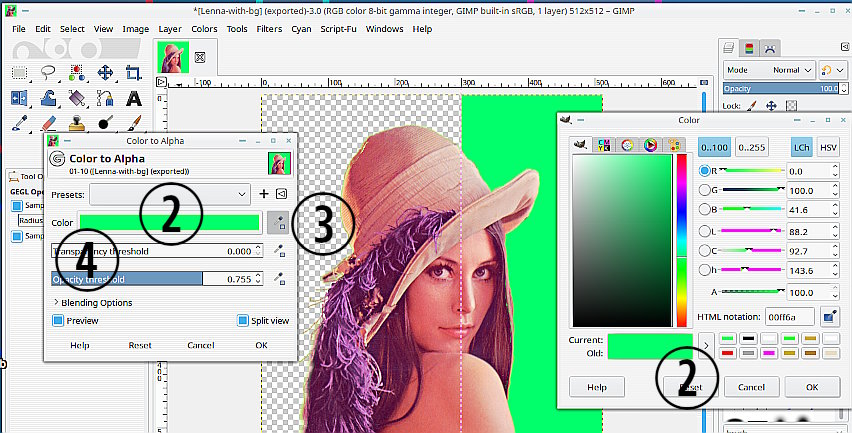Click eyedropper beside HTML notation field
Image resolution: width=852 pixels, height=433 pixels.
point(829,316)
